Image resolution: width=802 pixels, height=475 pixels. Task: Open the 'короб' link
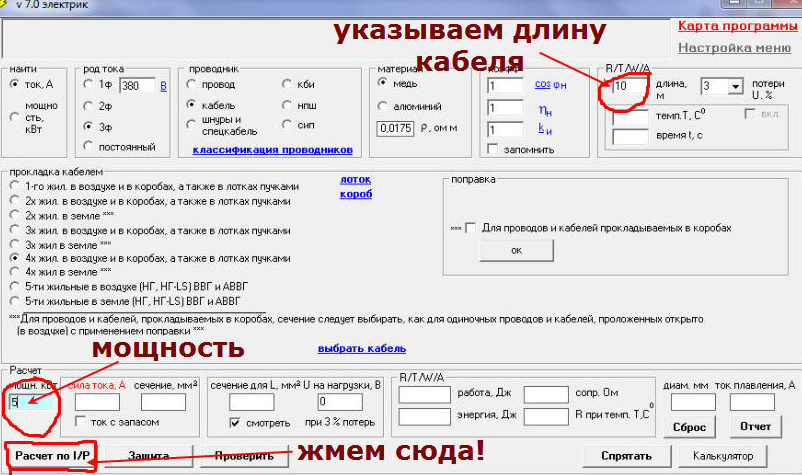356,194
